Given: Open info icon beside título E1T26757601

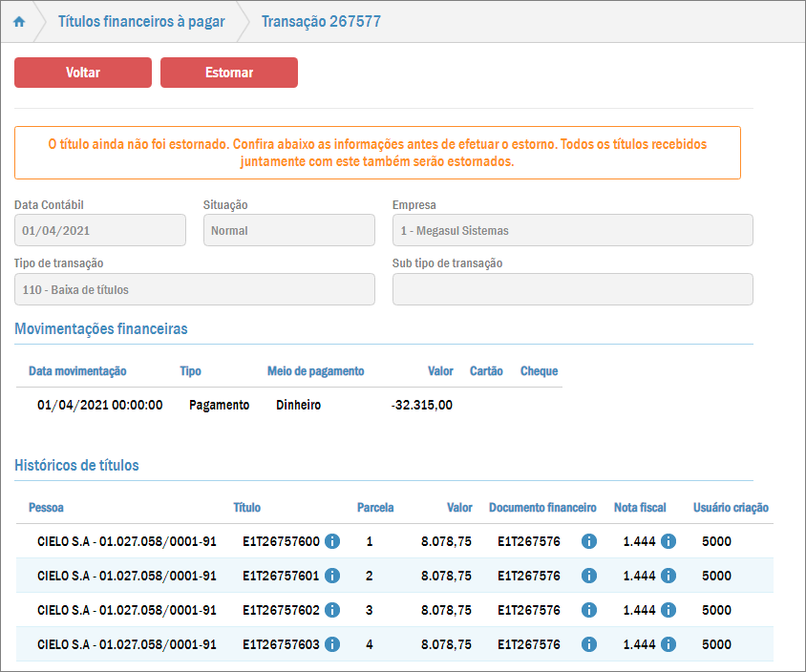Looking at the screenshot, I should (x=332, y=576).
